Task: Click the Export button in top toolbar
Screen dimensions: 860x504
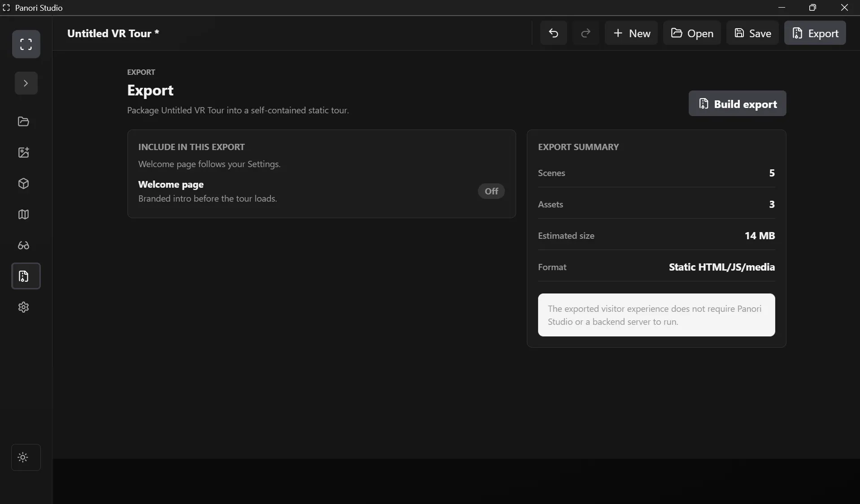Action: tap(815, 33)
